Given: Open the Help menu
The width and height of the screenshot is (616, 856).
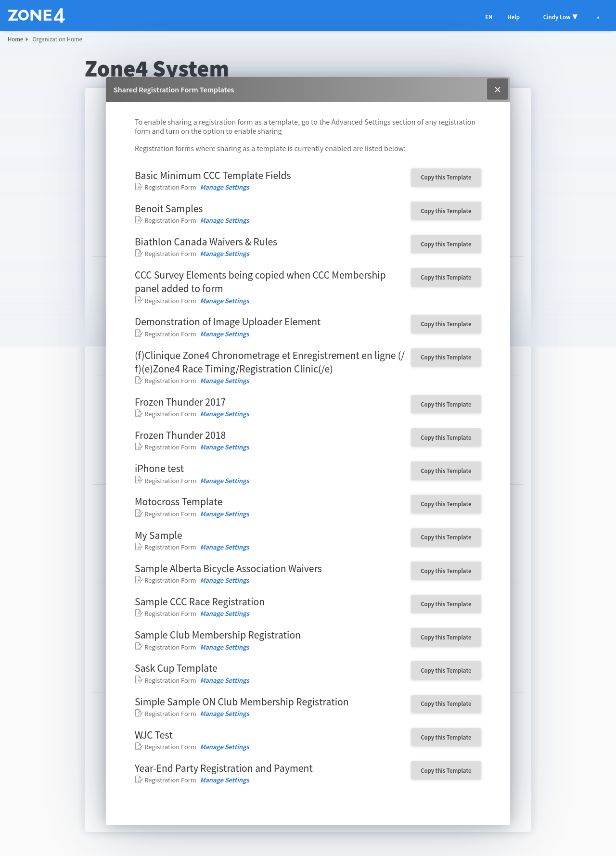Looking at the screenshot, I should point(513,17).
